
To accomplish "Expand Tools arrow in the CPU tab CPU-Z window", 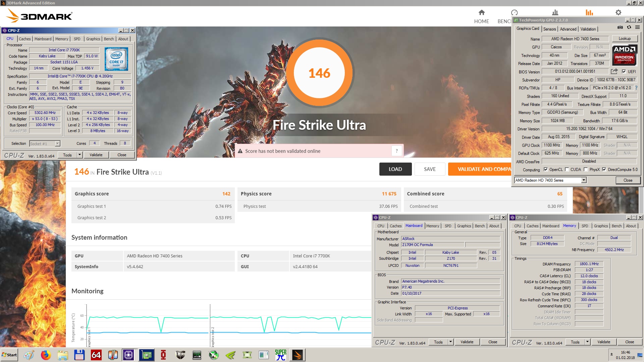I will coord(80,155).
